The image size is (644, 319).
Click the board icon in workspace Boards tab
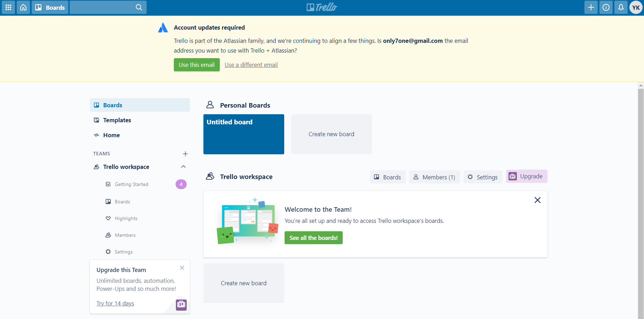point(377,177)
